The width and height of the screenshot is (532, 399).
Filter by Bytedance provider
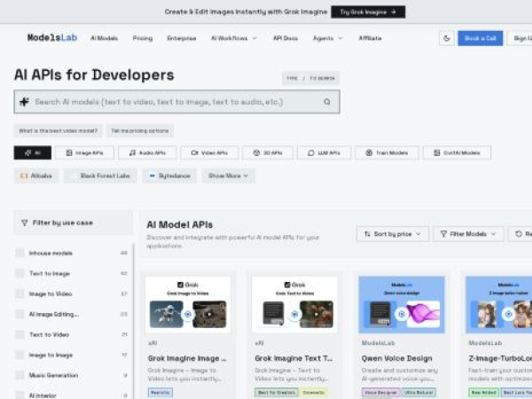(x=169, y=176)
